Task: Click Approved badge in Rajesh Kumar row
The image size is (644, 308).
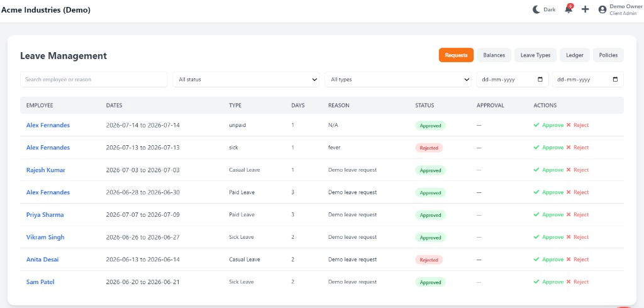Action: (430, 170)
